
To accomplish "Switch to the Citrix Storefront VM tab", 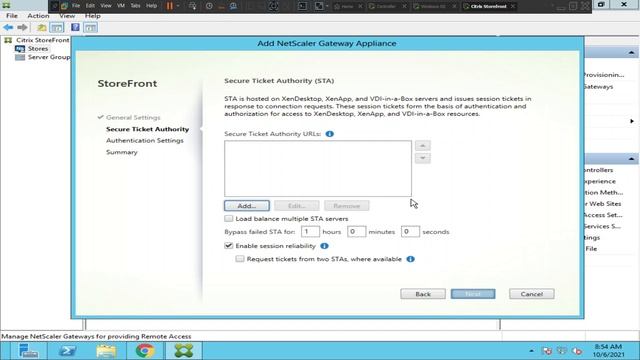I will (x=488, y=6).
